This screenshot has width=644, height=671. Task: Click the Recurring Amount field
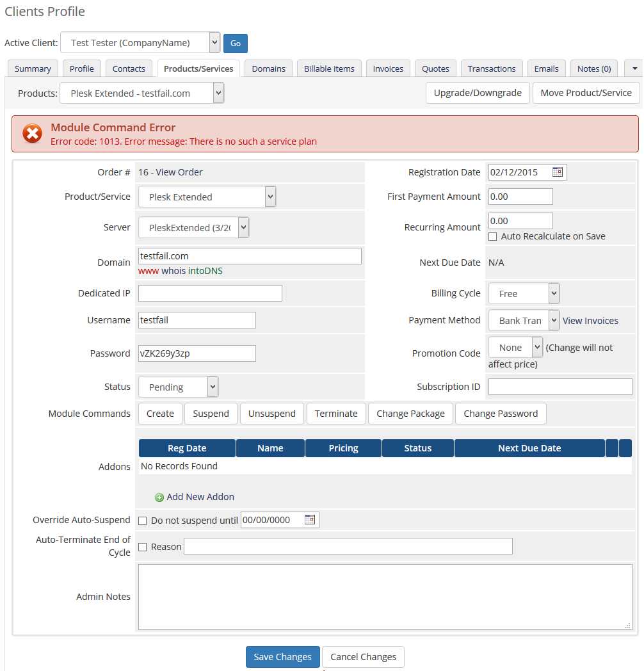[520, 221]
